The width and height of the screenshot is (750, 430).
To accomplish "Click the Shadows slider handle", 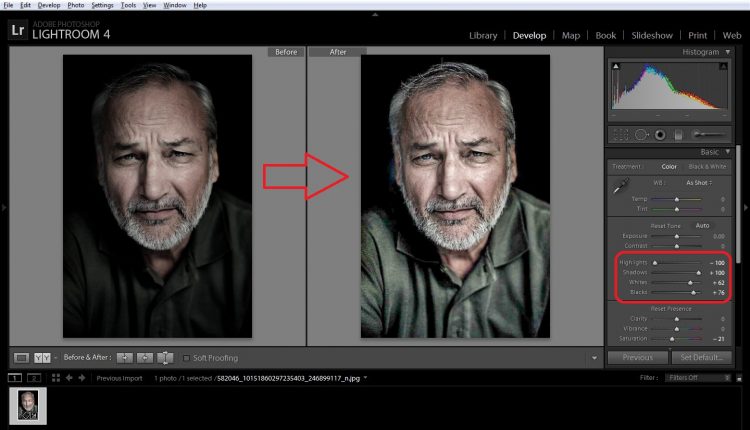I will click(x=699, y=272).
